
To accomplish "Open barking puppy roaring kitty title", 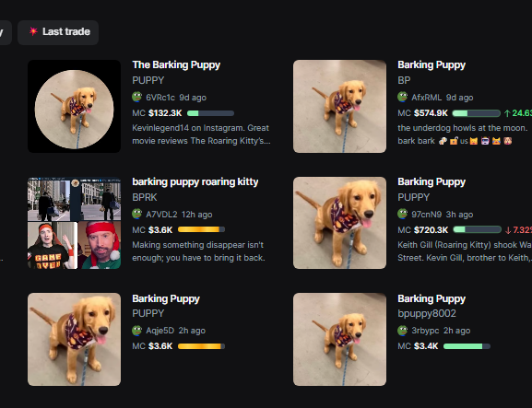I will [195, 181].
